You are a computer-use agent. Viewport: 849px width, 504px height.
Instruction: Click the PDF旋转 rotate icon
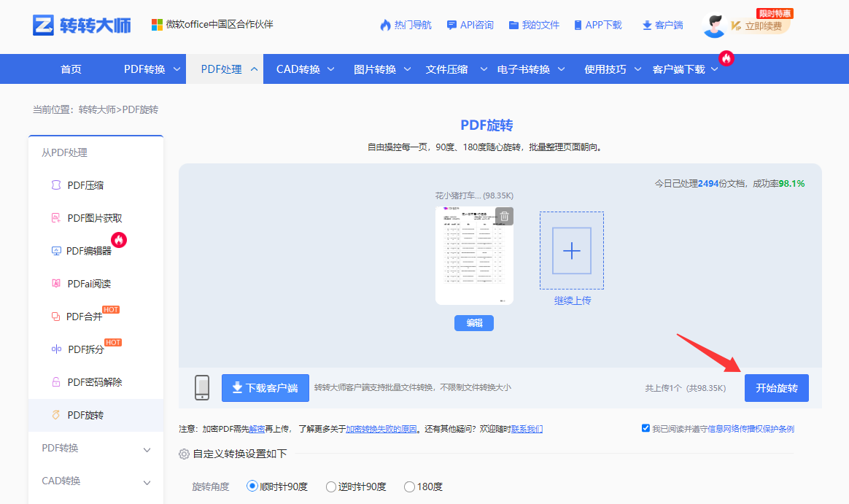pos(55,415)
